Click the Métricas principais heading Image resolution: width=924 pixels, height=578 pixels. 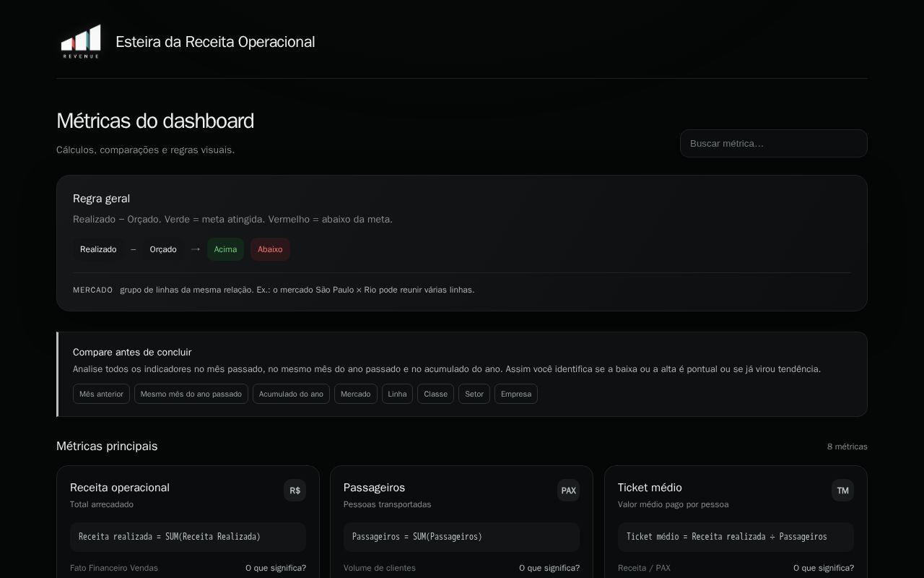(x=107, y=446)
